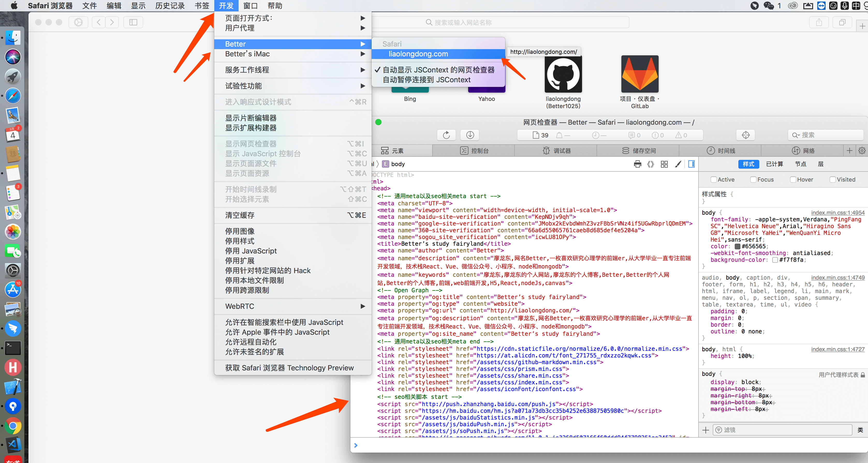
Task: Open index.min.css:1:4727 source link
Action: pyautogui.click(x=838, y=349)
